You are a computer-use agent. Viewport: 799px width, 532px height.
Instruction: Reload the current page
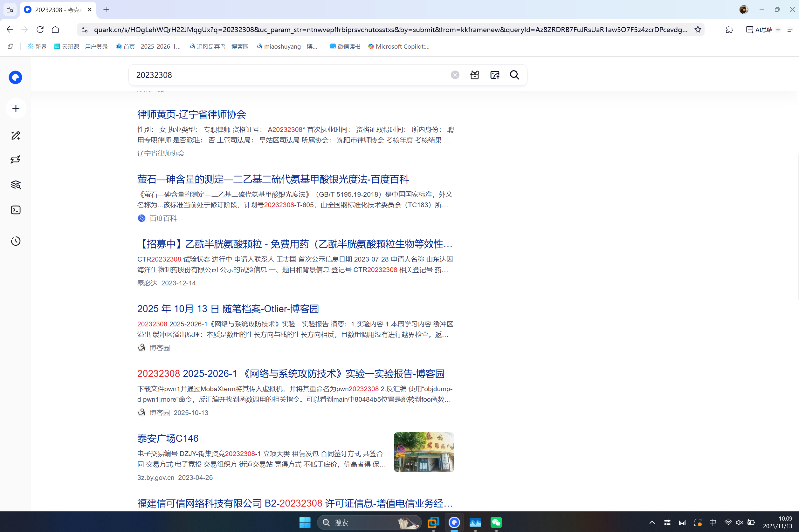(x=40, y=30)
